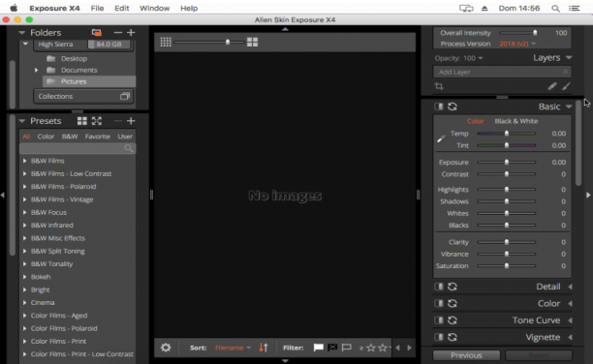Switch Basic mode to Black & White
This screenshot has width=593, height=364.
click(516, 121)
